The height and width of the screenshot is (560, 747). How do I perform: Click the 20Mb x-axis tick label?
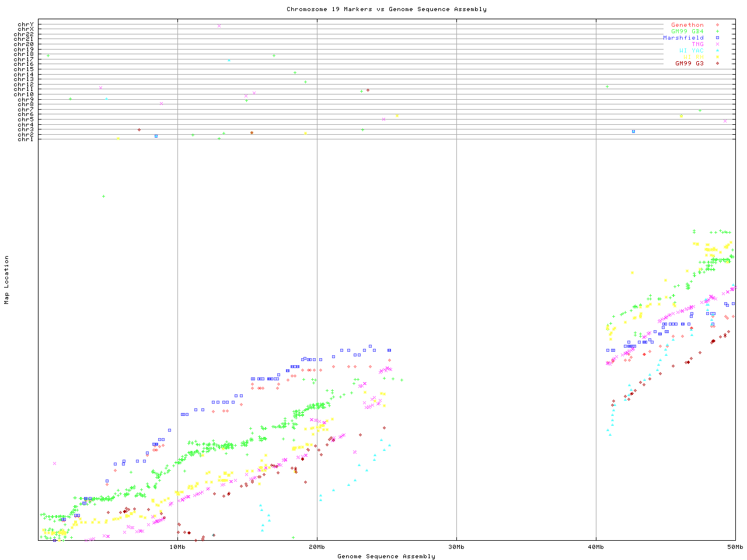(317, 547)
